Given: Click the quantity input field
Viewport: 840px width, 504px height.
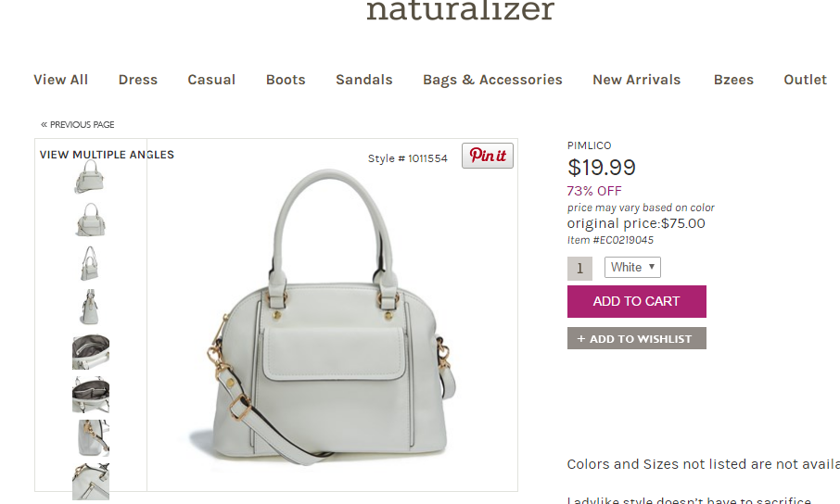Looking at the screenshot, I should click(579, 269).
